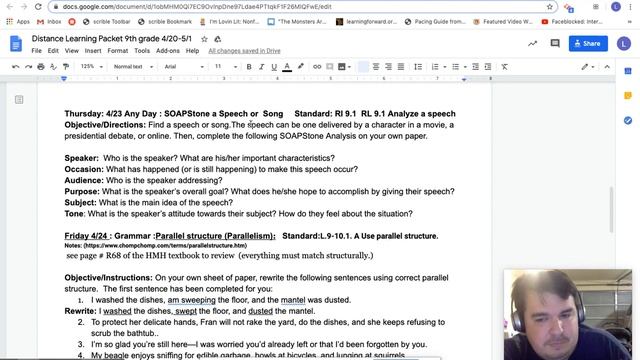This screenshot has height=360, width=640.
Task: Set left text alignment
Action: (x=363, y=67)
